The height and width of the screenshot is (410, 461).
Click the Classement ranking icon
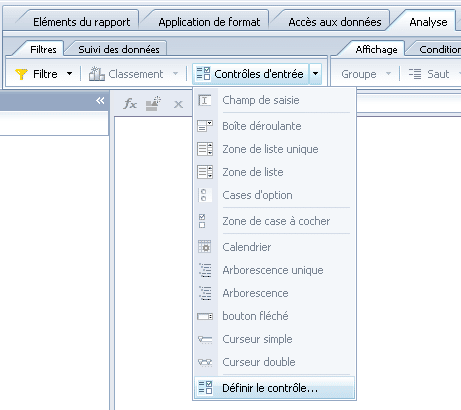pyautogui.click(x=97, y=74)
